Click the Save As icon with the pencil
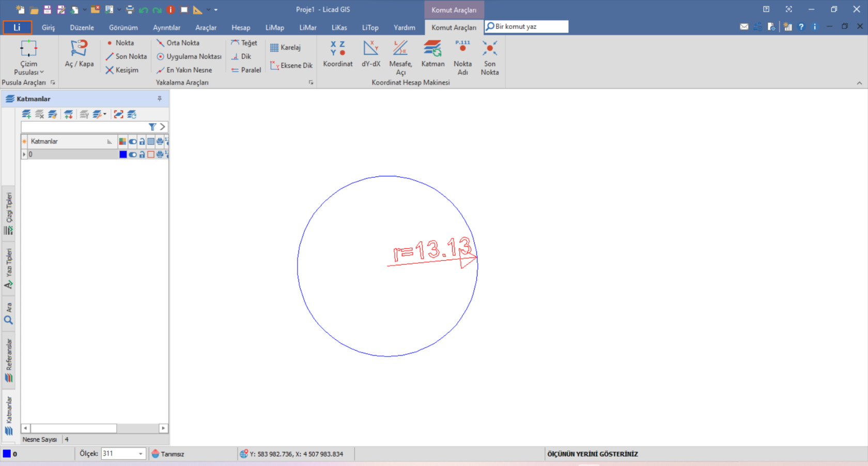868x466 pixels. [x=61, y=9]
